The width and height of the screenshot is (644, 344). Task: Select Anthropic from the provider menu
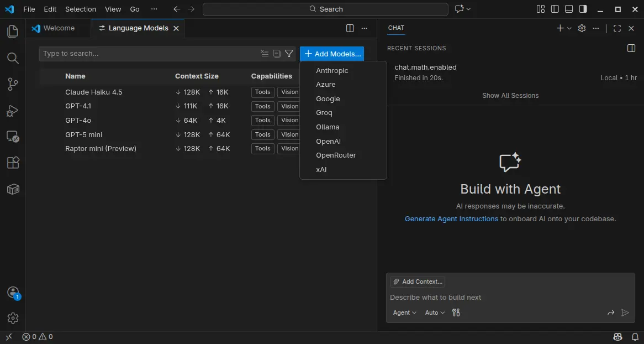[x=332, y=70]
